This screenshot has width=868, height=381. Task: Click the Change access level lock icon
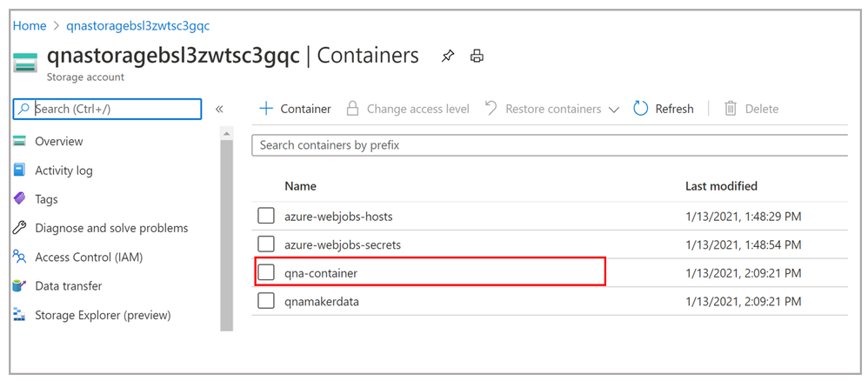[x=352, y=109]
